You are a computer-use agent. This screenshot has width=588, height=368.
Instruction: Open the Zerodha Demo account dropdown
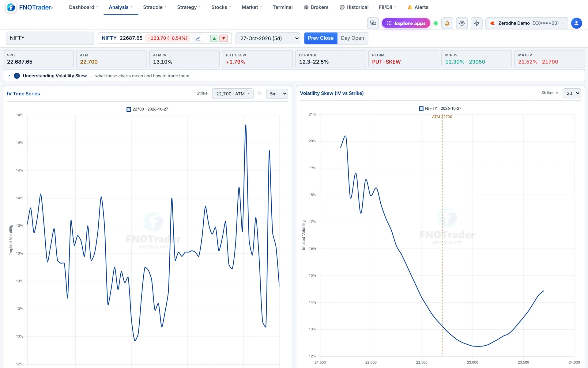coord(527,23)
